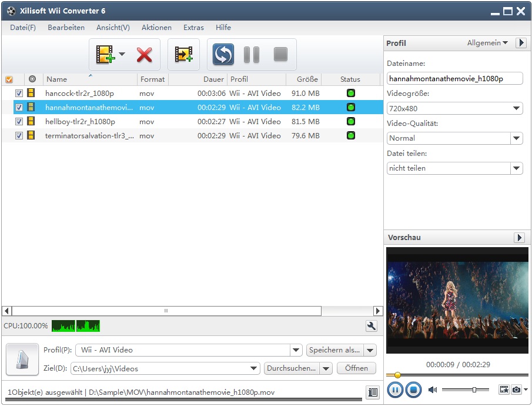This screenshot has width=532, height=406.
Task: Pause conversion in the top toolbar
Action: pos(252,55)
